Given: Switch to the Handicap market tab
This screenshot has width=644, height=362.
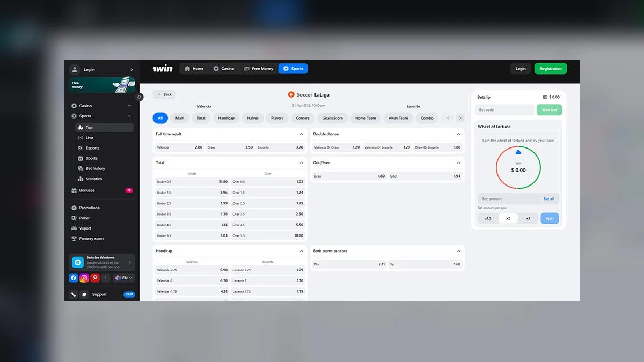Looking at the screenshot, I should click(x=226, y=118).
